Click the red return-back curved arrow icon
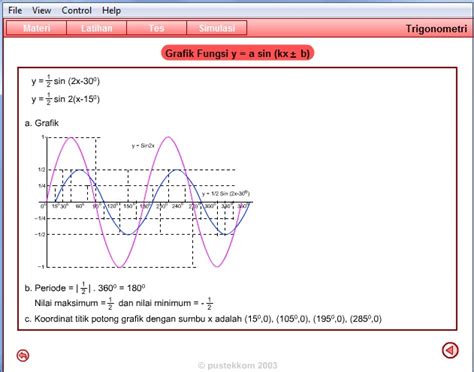This screenshot has width=474, height=372. pyautogui.click(x=23, y=355)
